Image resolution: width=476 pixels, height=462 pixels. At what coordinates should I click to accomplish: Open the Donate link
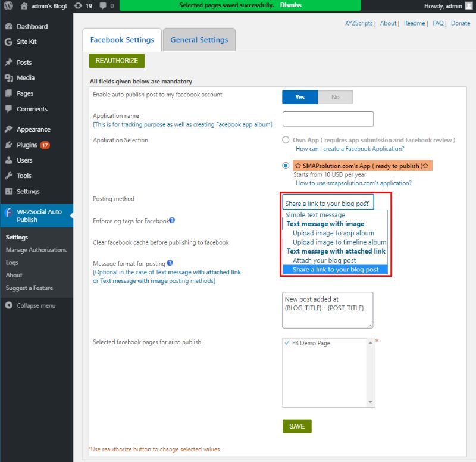[461, 23]
